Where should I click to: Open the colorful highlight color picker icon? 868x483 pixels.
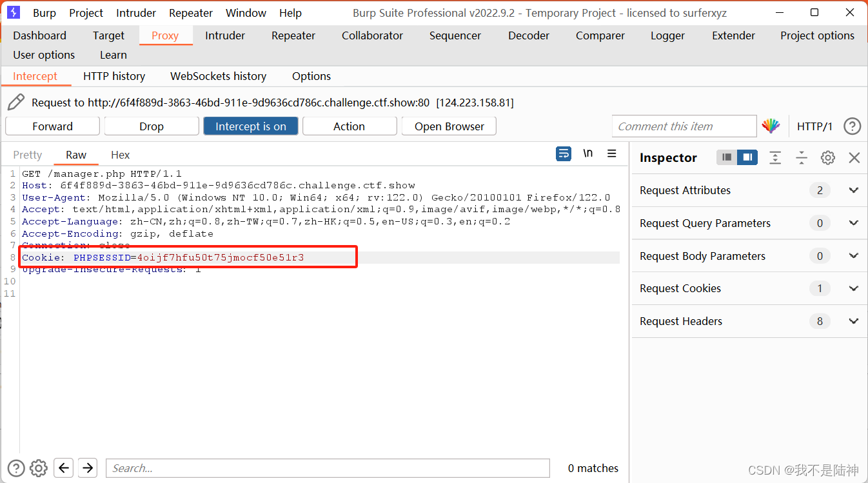(x=771, y=126)
